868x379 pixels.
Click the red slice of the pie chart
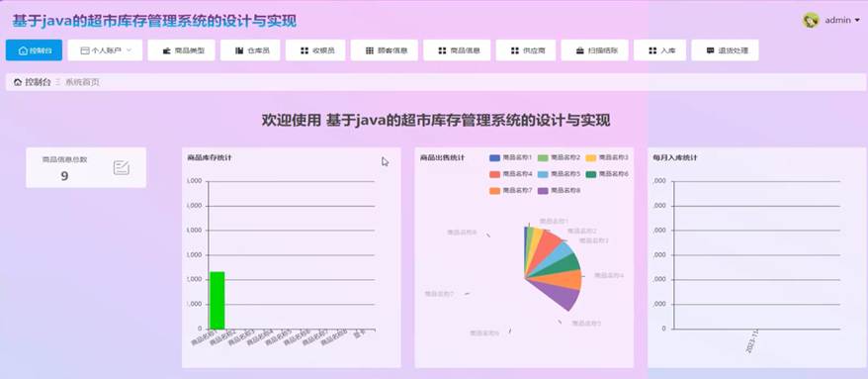(x=547, y=247)
